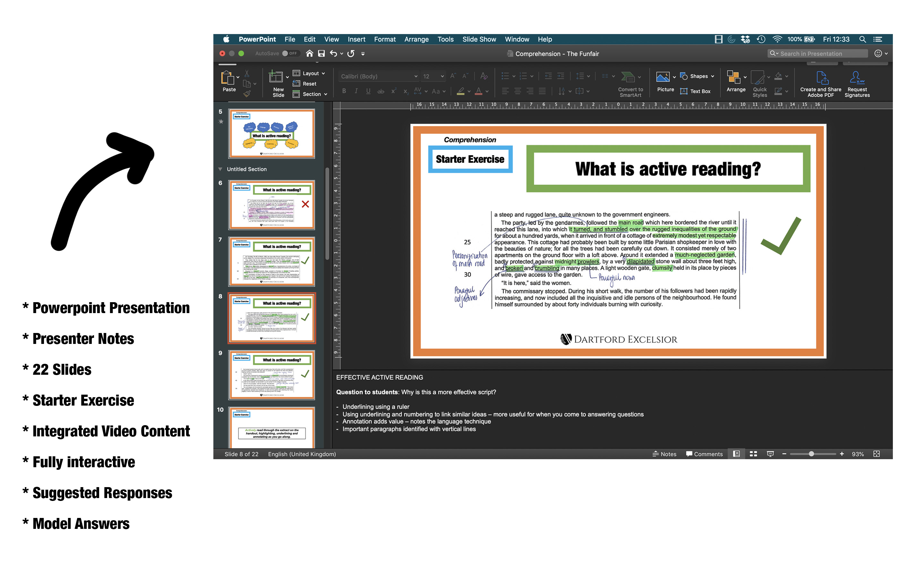Toggle Normal view in status bar
The height and width of the screenshot is (578, 924).
(737, 454)
